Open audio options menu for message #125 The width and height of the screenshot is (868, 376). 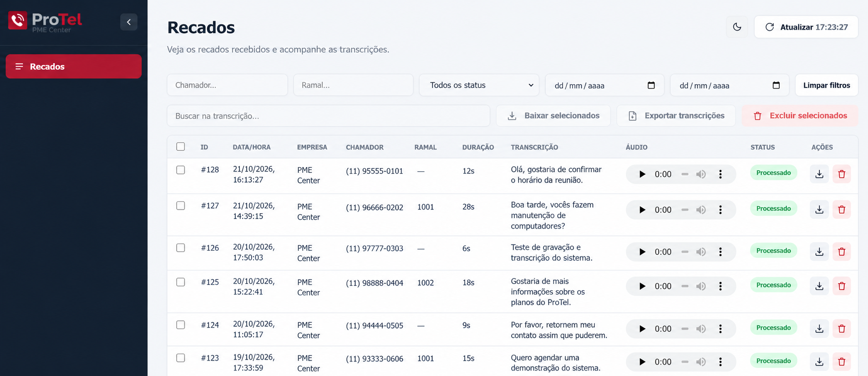pyautogui.click(x=721, y=286)
